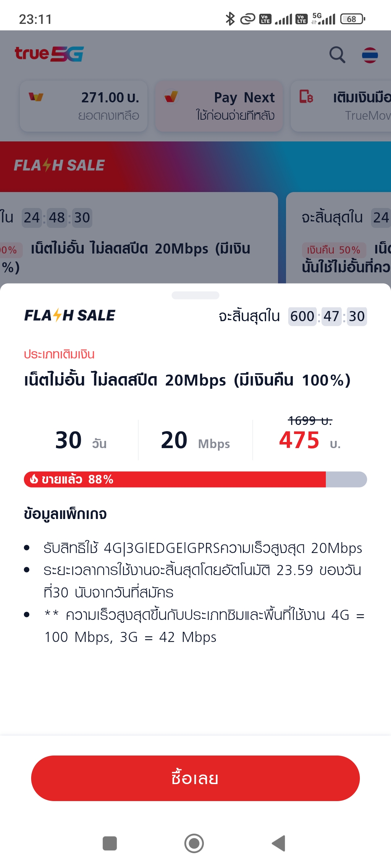The height and width of the screenshot is (868, 391).
Task: Select the background 20Mbps flash sale card
Action: (x=138, y=239)
